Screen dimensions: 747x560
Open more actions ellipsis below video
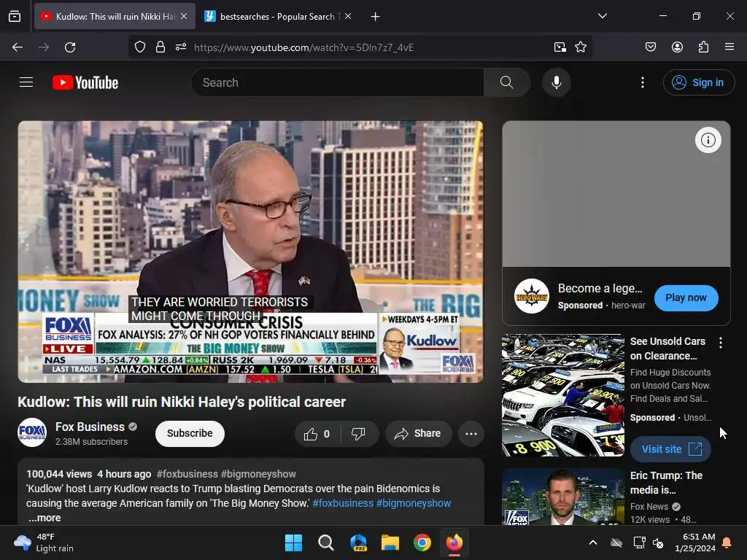(x=471, y=434)
